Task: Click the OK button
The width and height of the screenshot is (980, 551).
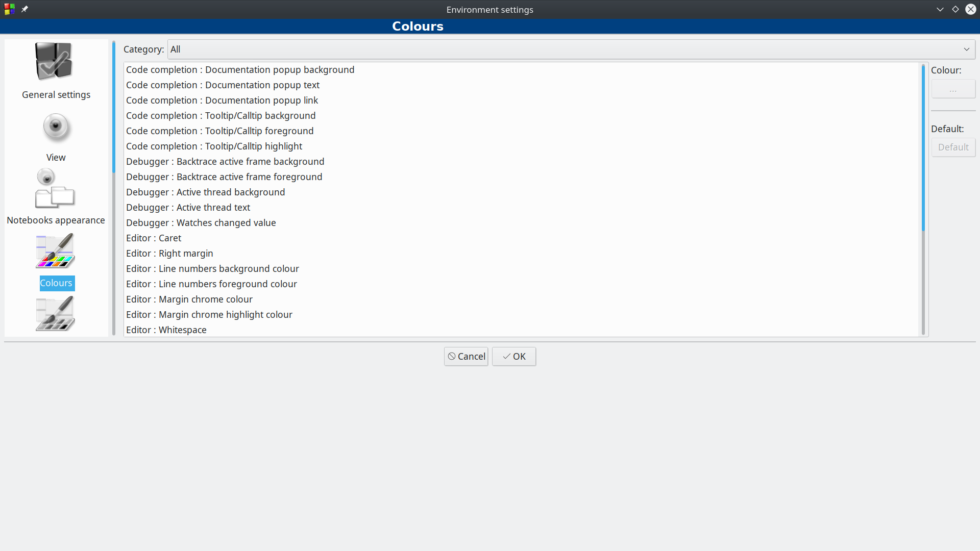Action: click(x=514, y=357)
